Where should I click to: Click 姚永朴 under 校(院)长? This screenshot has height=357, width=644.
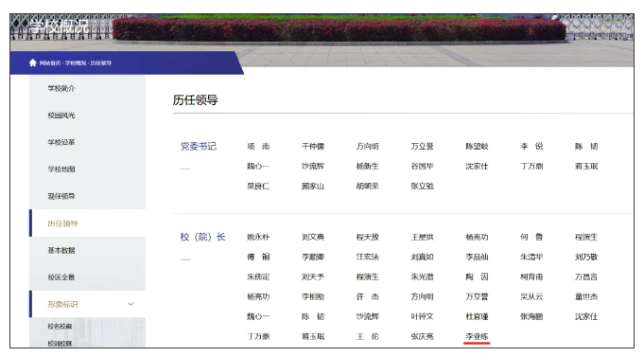(x=258, y=237)
